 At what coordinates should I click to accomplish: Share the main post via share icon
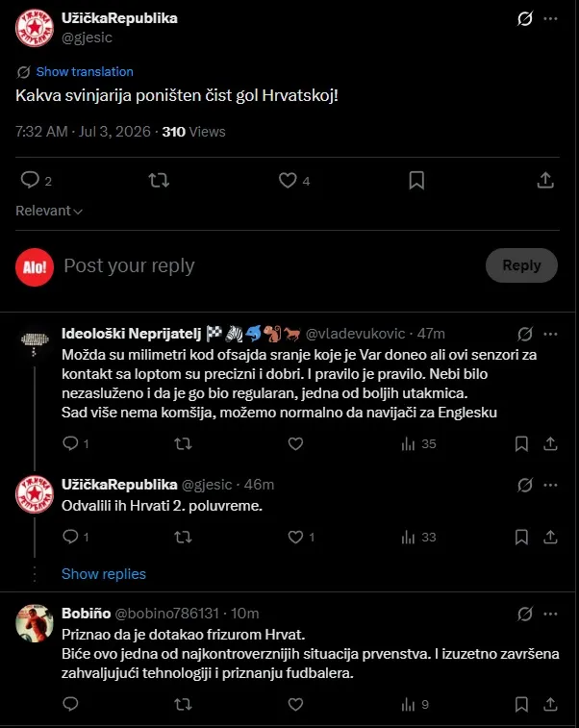coord(545,180)
